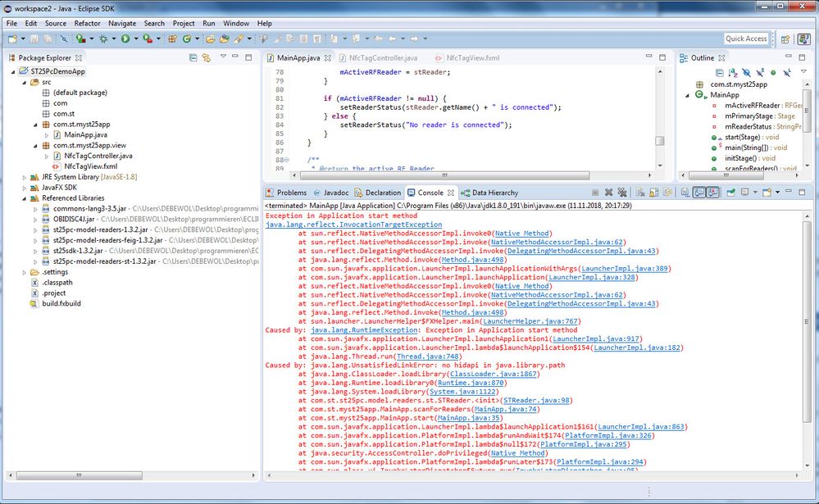Click the Skip All Breakpoints icon

click(64, 39)
